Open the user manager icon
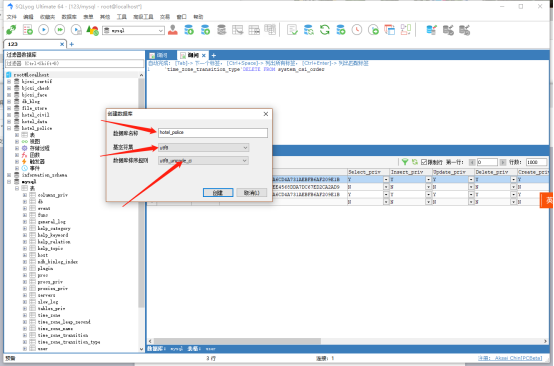The image size is (554, 366). tap(173, 30)
